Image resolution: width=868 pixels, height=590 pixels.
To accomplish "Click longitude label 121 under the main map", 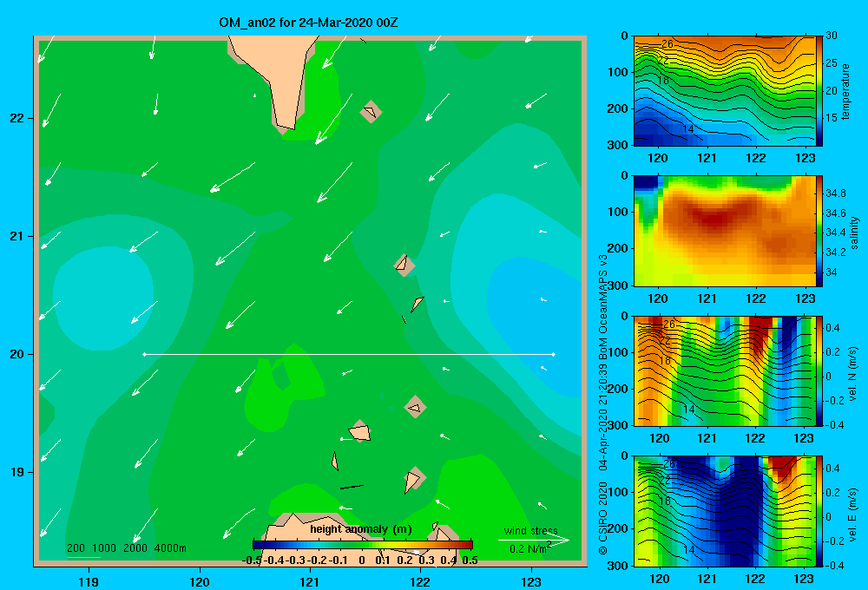I will click(x=310, y=581).
